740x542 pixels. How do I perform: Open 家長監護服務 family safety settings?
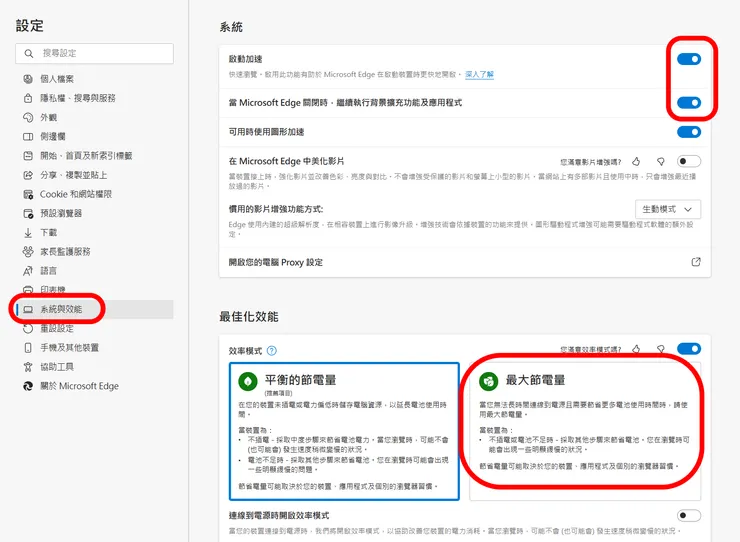pyautogui.click(x=65, y=252)
